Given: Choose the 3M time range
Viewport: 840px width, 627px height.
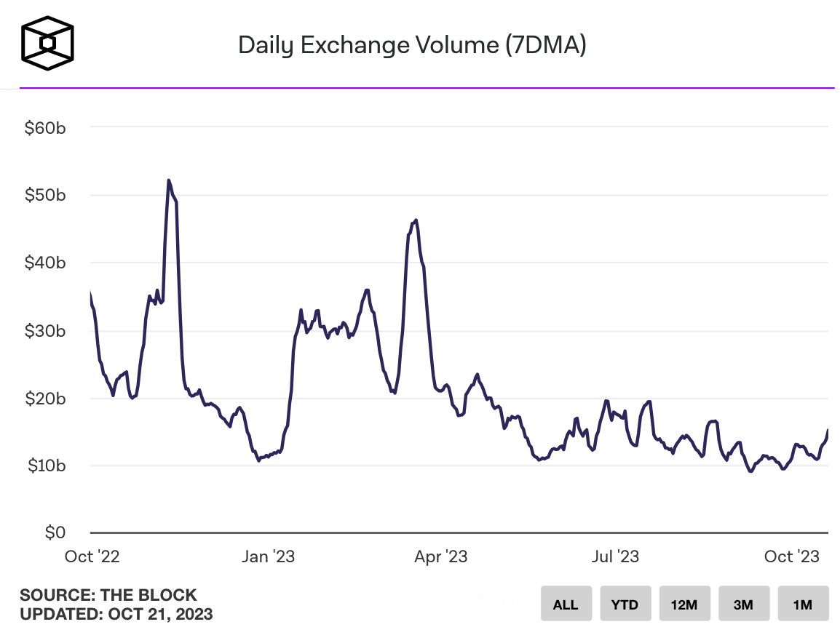Looking at the screenshot, I should click(x=743, y=604).
